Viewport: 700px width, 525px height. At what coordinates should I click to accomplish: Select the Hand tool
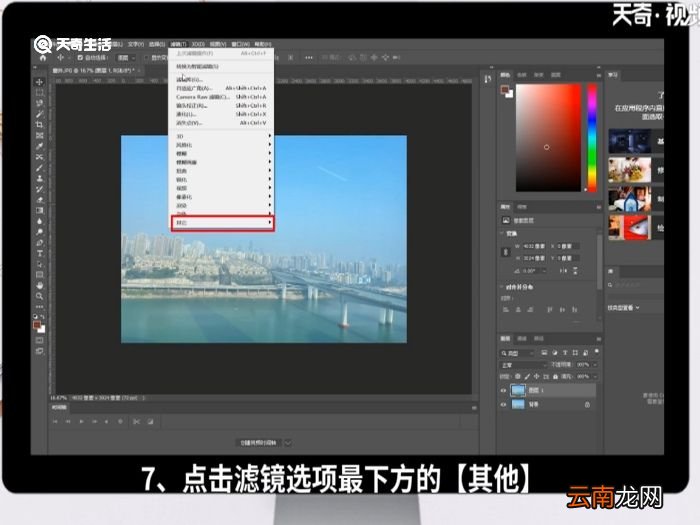[39, 286]
